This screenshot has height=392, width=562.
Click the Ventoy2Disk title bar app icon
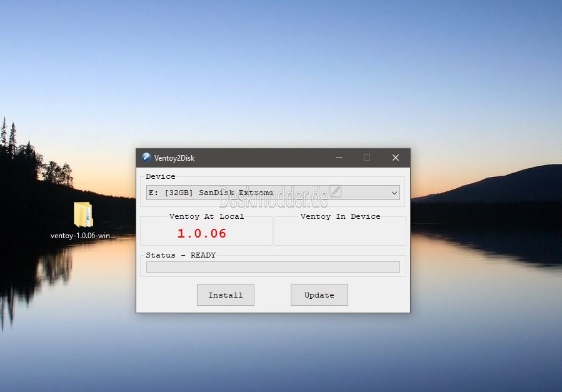coord(146,158)
